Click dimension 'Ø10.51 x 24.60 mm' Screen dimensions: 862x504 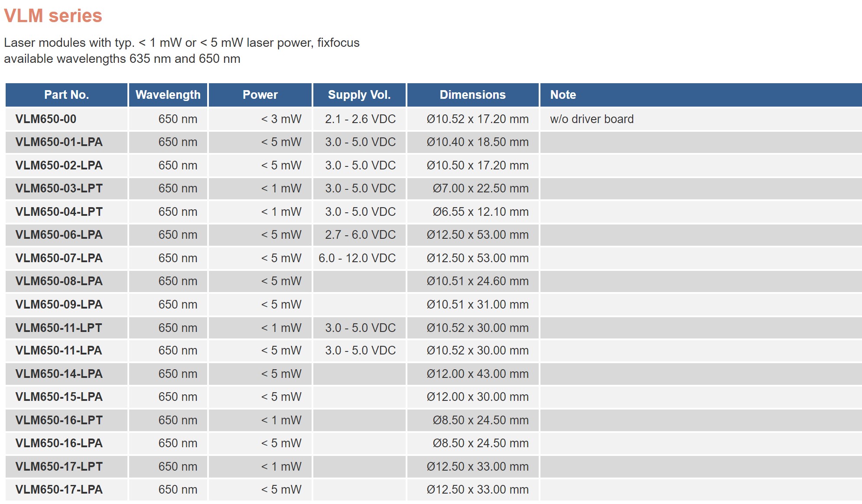click(x=478, y=281)
